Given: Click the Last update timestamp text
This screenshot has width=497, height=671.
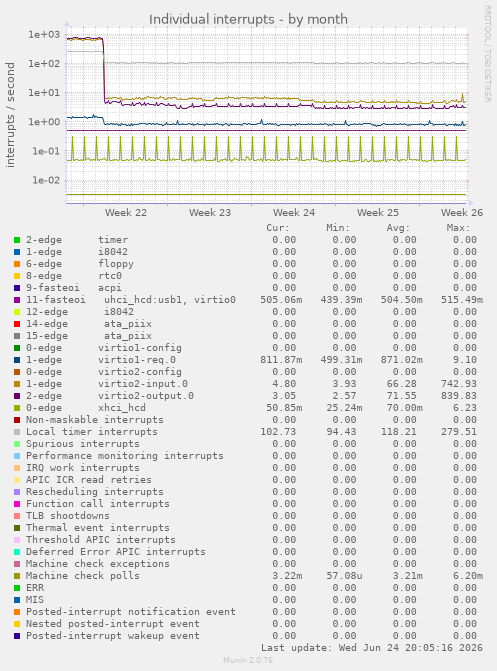Looking at the screenshot, I should [372, 647].
